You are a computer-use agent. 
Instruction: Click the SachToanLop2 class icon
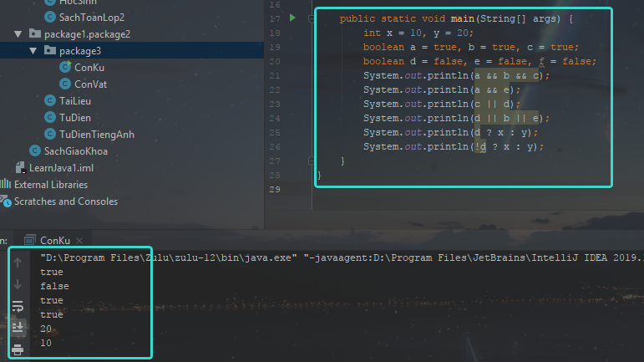pyautogui.click(x=49, y=17)
